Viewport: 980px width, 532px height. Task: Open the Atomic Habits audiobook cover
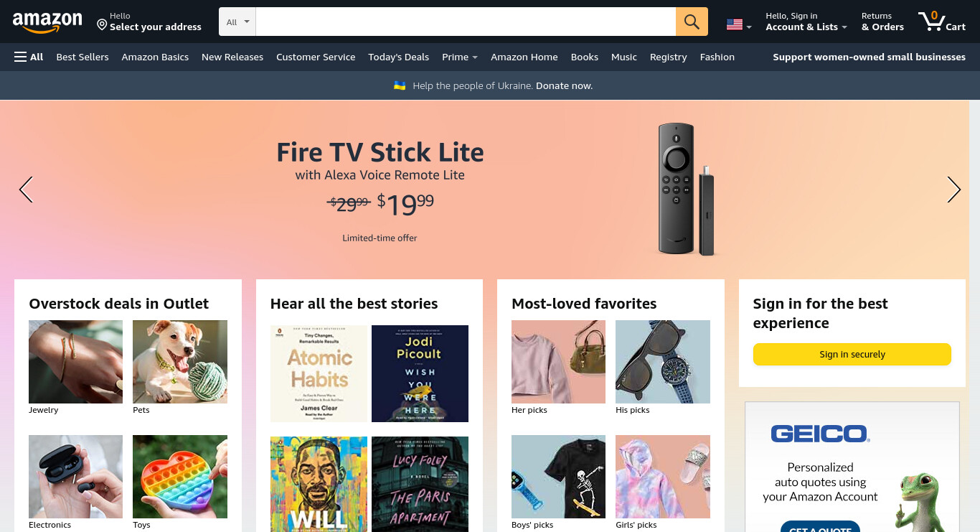(x=319, y=373)
